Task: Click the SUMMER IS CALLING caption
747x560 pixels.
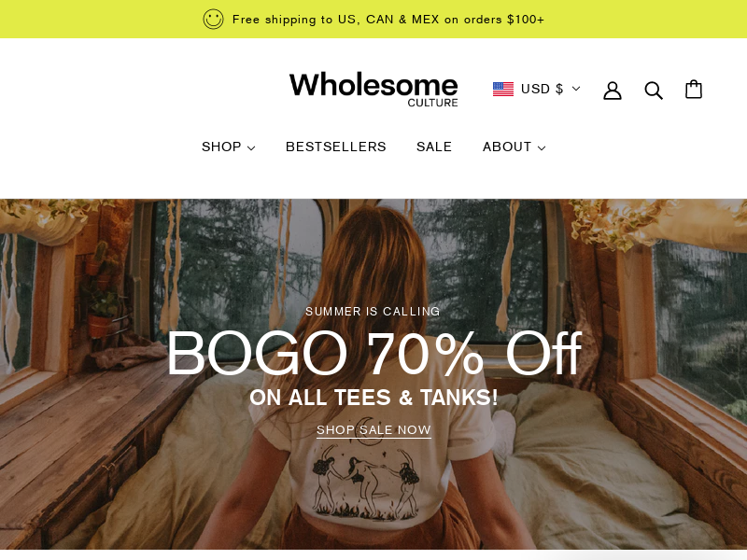Action: click(373, 312)
